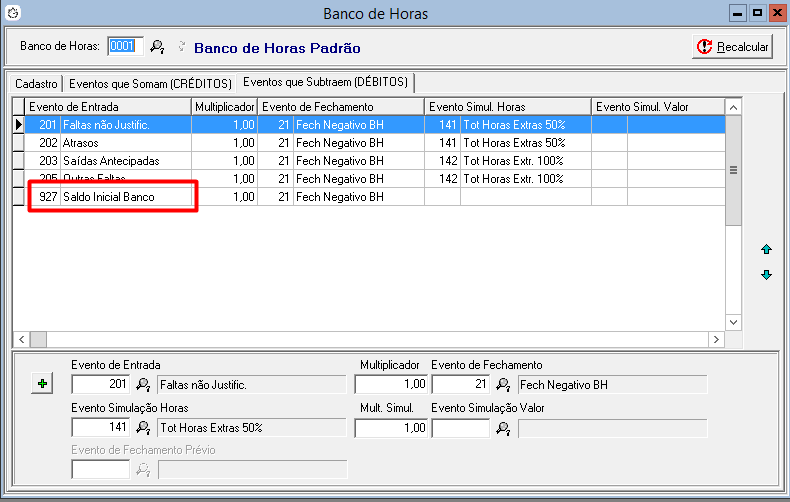
Task: Click the Mult. Simul. input field
Action: point(391,428)
